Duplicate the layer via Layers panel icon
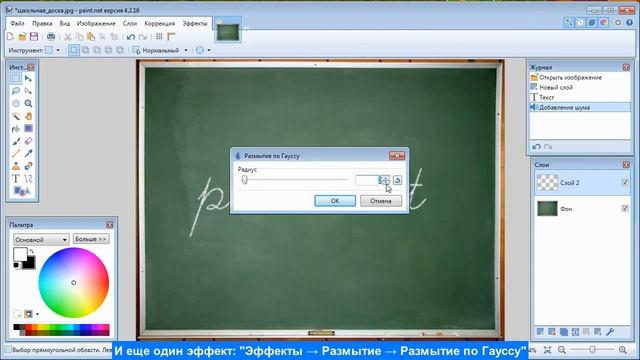 click(564, 332)
